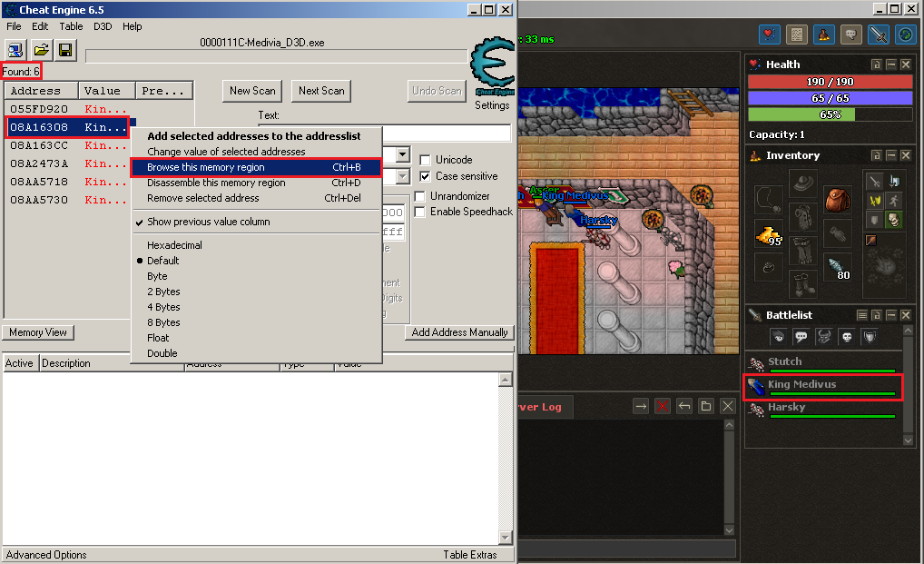This screenshot has width=924, height=564.
Task: Toggle the running-man chase mode button
Action: 894,201
